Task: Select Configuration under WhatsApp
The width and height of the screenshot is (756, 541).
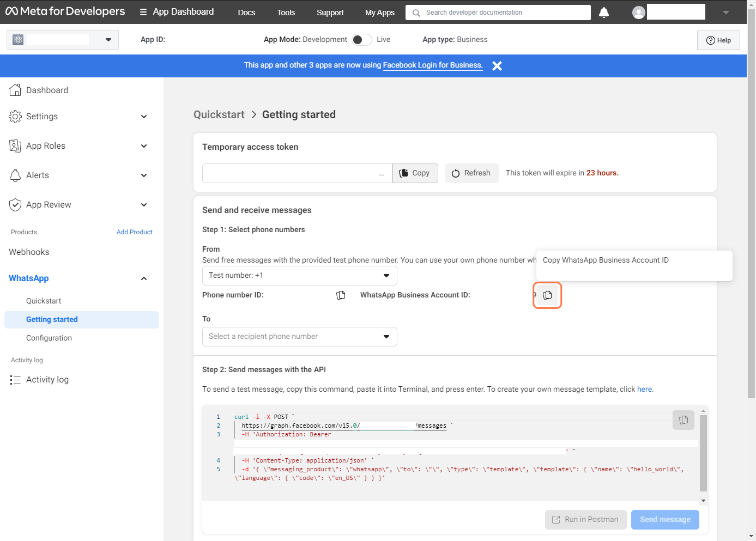Action: point(49,338)
